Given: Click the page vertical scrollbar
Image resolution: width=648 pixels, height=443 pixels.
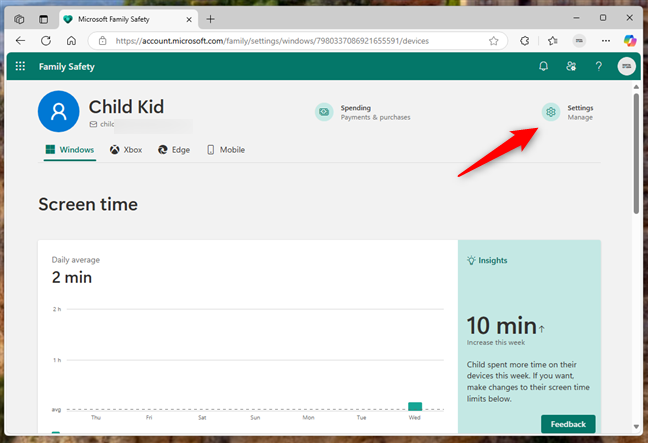Looking at the screenshot, I should [636, 150].
